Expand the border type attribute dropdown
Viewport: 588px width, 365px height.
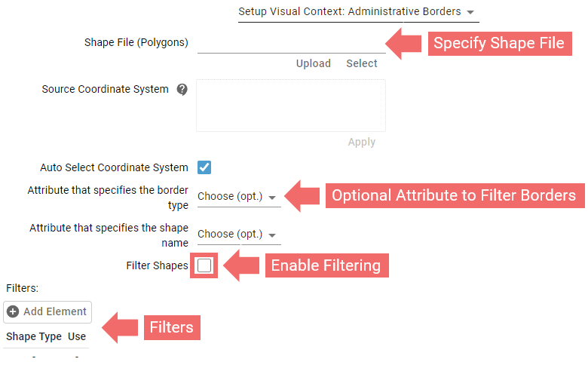[238, 197]
